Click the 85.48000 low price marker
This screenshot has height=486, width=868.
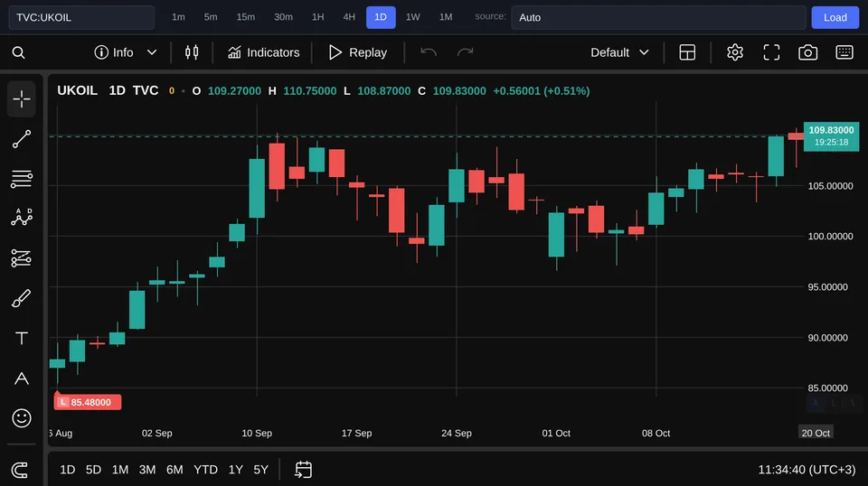88,402
